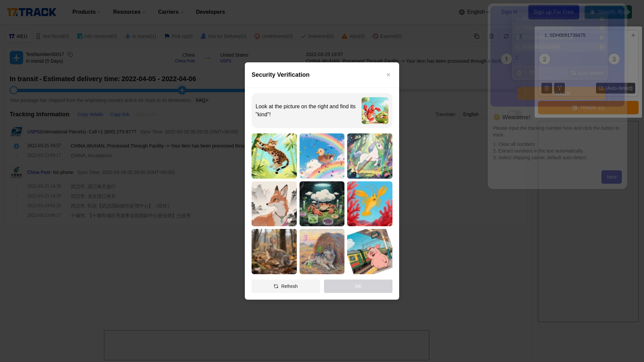This screenshot has height=362, width=644.
Task: Copy tracking number TestNumber00017 icon
Action: 70,54
